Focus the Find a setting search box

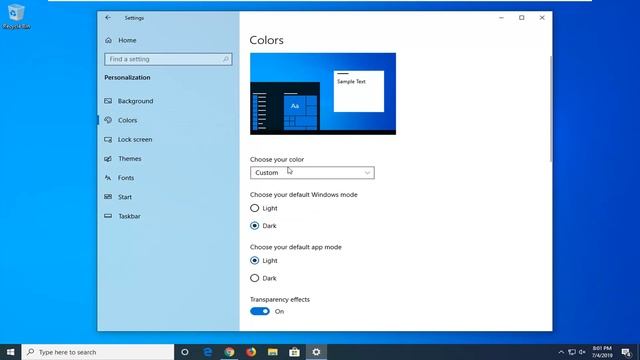(168, 59)
